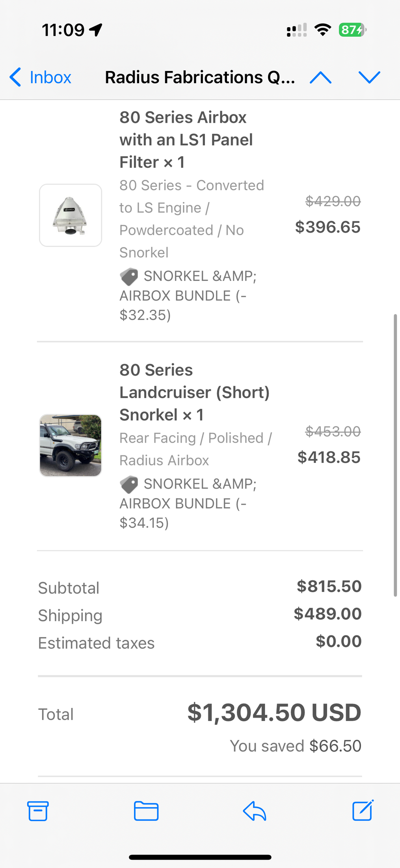Viewport: 400px width, 868px height.
Task: Tap the Wi-Fi status icon
Action: [323, 30]
